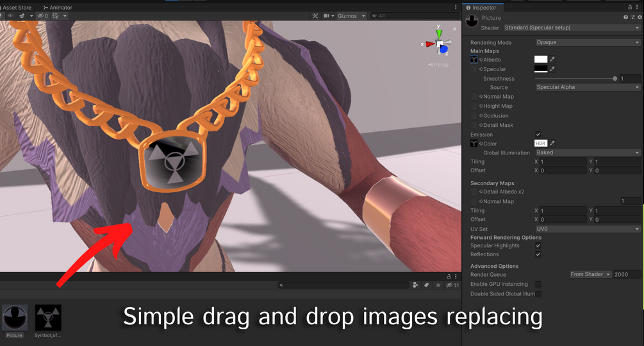Open the Asset Store tab
This screenshot has width=644, height=346.
(17, 8)
